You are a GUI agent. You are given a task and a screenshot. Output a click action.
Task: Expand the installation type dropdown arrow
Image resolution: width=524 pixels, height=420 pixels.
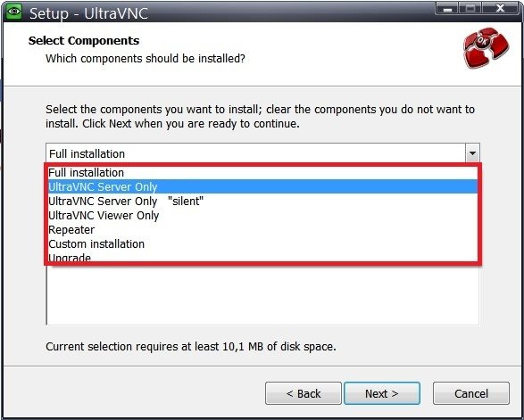[472, 153]
